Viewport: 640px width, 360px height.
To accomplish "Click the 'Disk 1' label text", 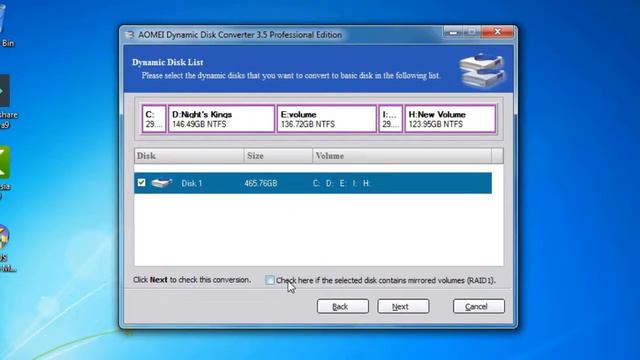I will [192, 183].
